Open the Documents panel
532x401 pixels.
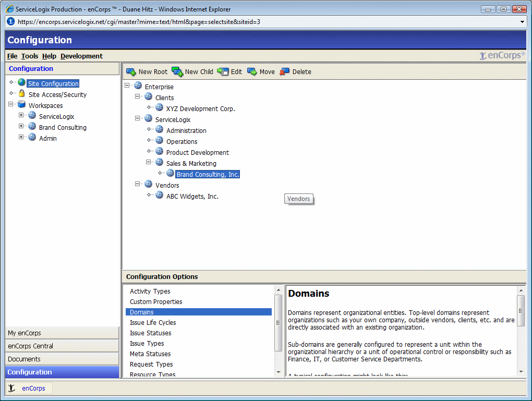62,359
